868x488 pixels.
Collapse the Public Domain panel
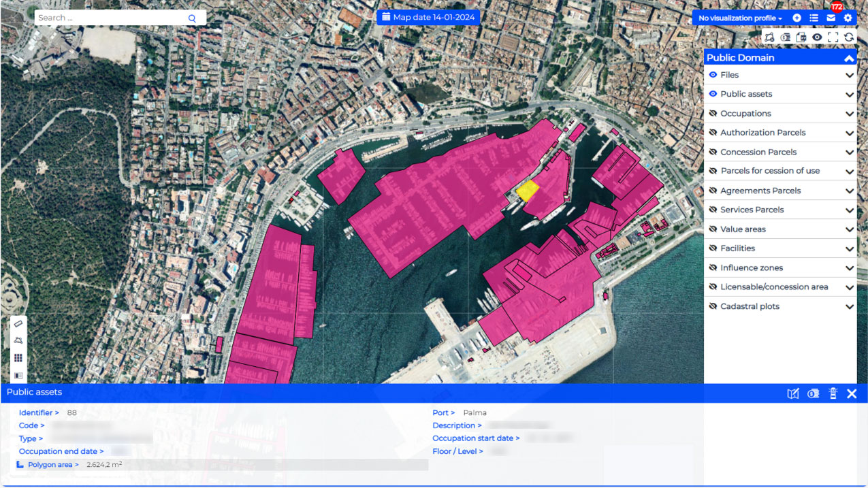(x=849, y=59)
